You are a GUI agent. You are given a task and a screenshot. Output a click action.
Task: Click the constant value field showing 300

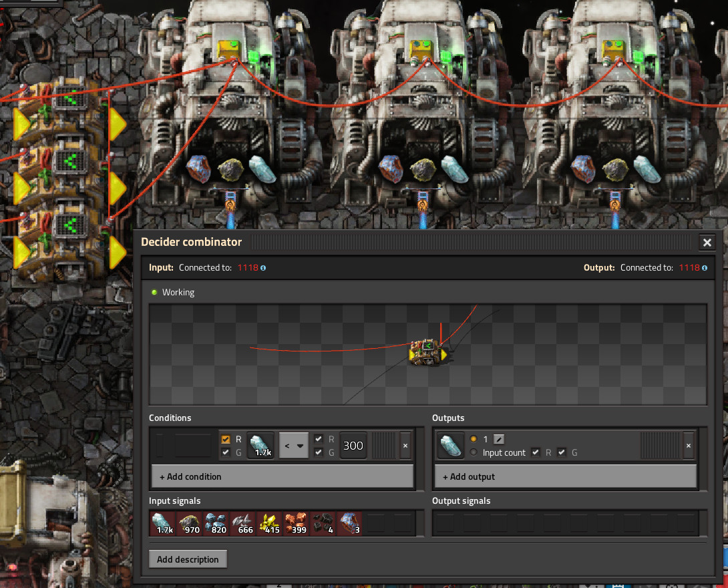pos(353,446)
